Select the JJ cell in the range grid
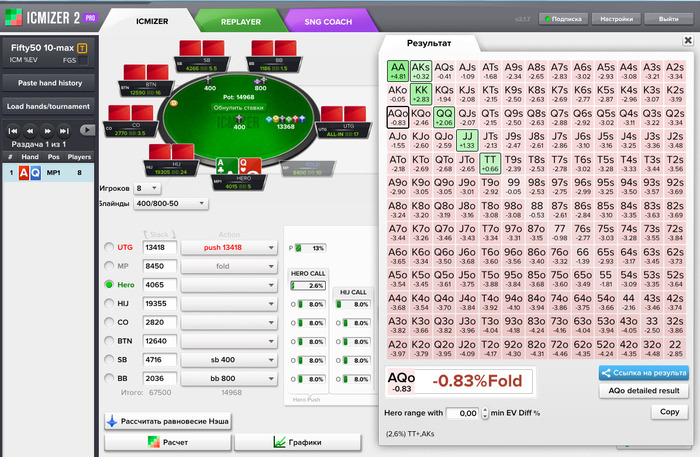This screenshot has height=457, width=700. click(467, 140)
